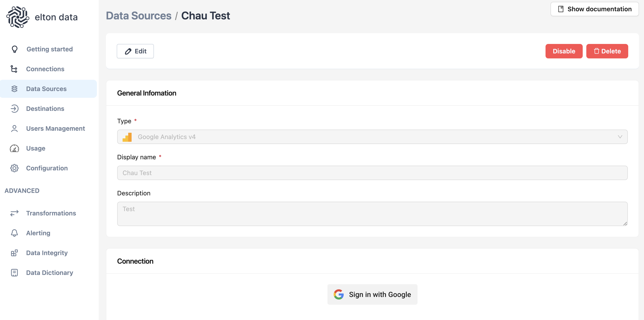This screenshot has height=320, width=644.
Task: Click the Edit button
Action: 135,51
